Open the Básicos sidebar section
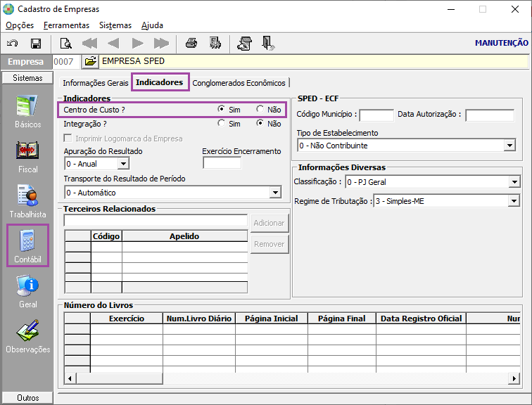 pos(27,112)
